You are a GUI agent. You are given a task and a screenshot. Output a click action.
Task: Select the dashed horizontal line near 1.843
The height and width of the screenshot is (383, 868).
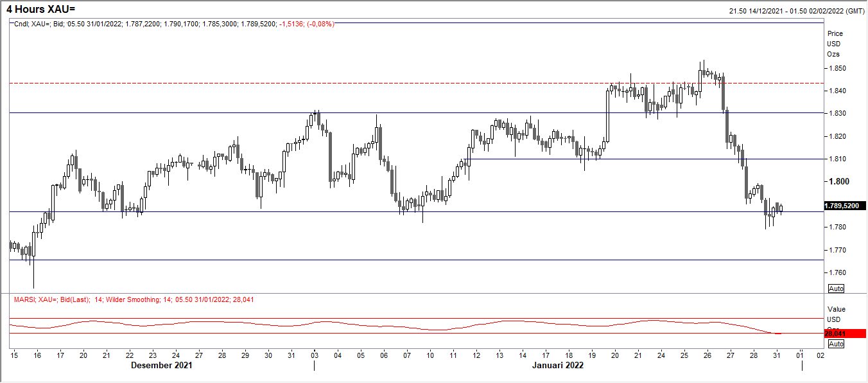(416, 83)
